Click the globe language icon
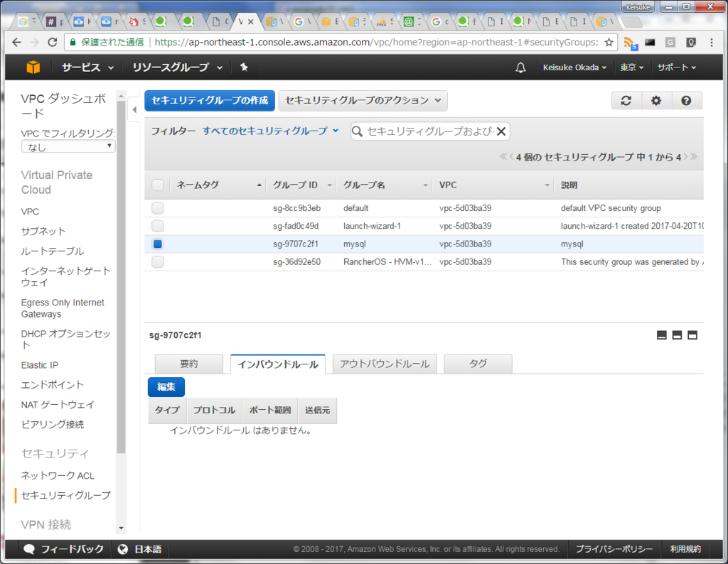728x564 pixels. coord(123,549)
